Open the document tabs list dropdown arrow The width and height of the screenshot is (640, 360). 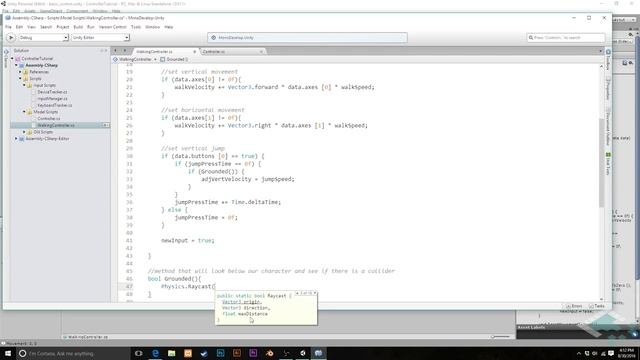pyautogui.click(x=600, y=51)
